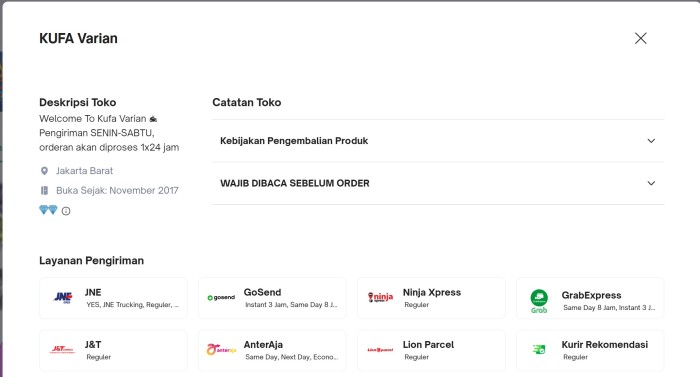
Task: Click the J&T courier logo
Action: pyautogui.click(x=62, y=349)
